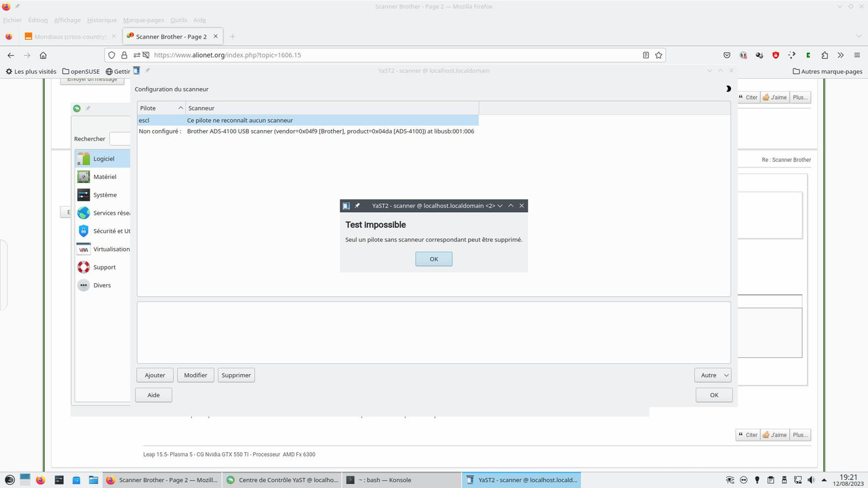Screen dimensions: 868x488
Task: Open the Matériel category in YaST
Action: click(102, 177)
